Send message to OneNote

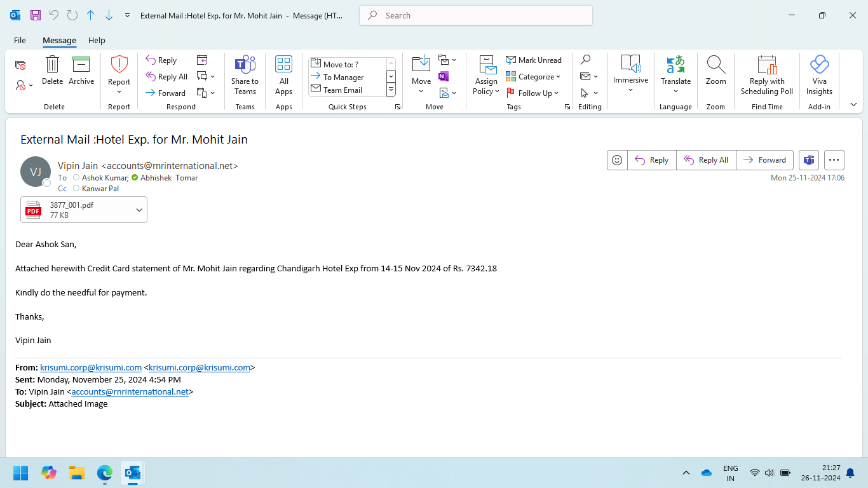[444, 77]
